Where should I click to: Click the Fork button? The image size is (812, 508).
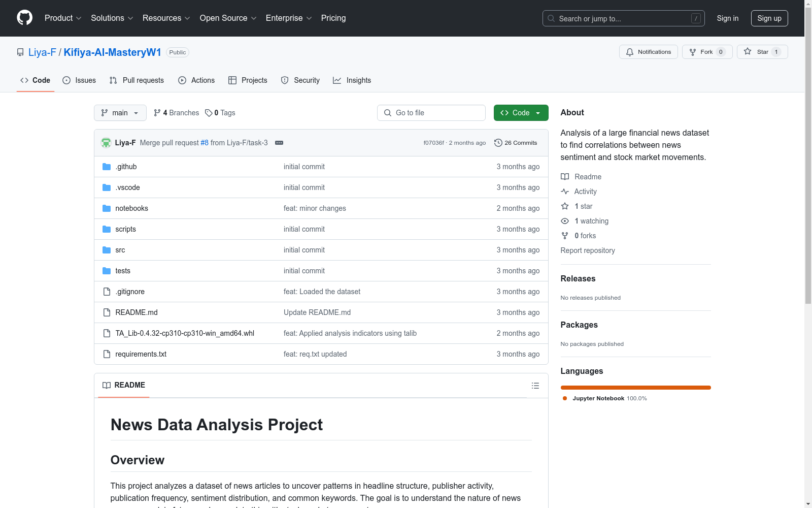click(707, 52)
